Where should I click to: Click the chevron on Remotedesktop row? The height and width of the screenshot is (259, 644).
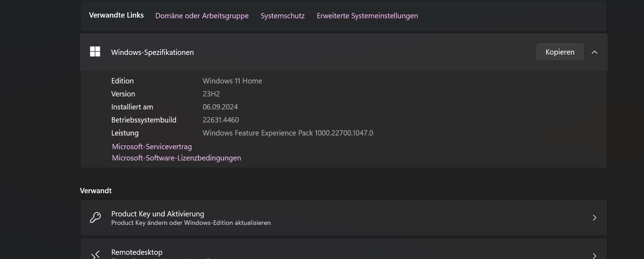594,255
